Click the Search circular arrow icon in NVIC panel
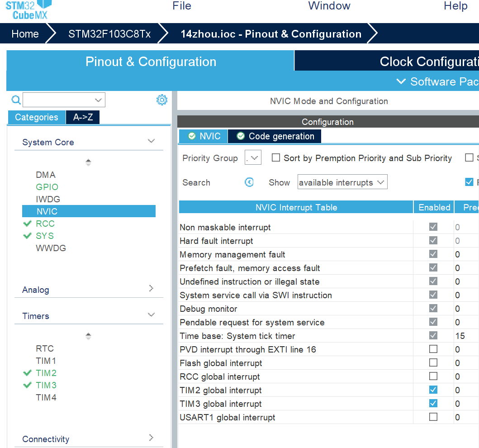The height and width of the screenshot is (448, 479). point(249,182)
